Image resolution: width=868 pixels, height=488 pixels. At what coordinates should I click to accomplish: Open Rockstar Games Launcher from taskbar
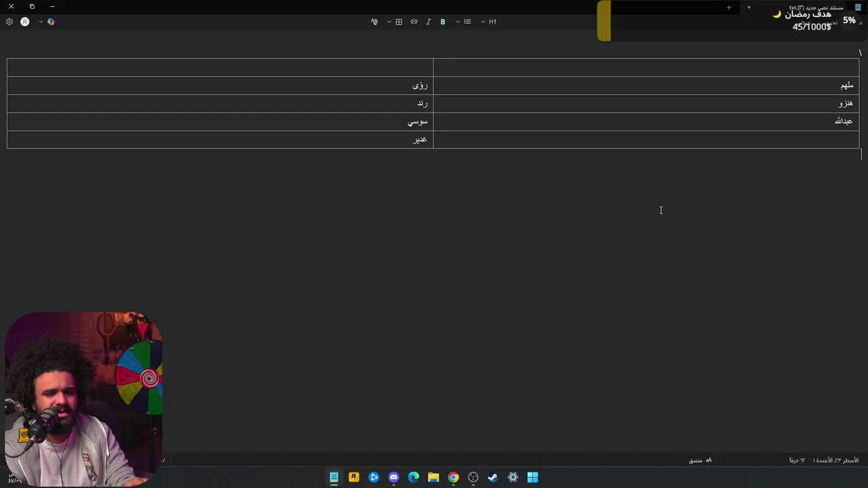point(354,477)
